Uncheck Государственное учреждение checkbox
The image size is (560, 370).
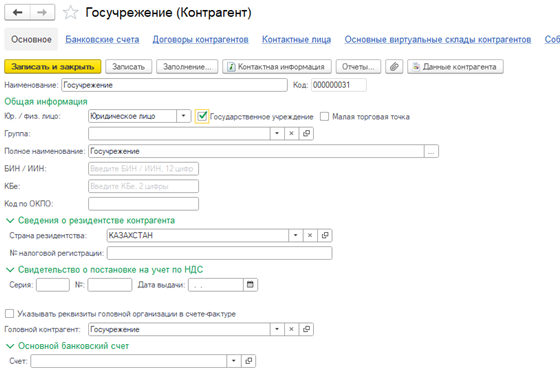[x=202, y=116]
